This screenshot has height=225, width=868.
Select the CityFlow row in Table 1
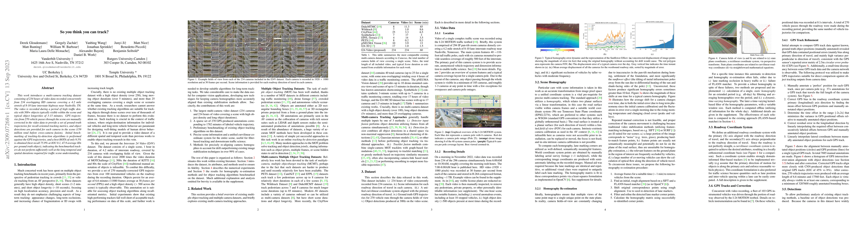pos(395,32)
